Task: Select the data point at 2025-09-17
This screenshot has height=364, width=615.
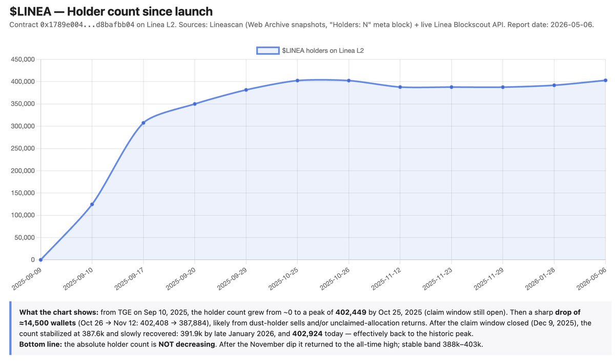Action: (x=143, y=122)
